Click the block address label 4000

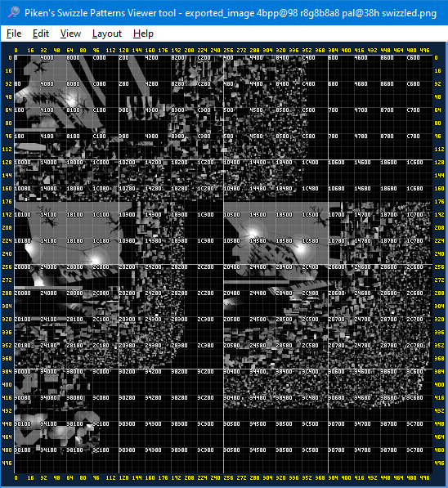click(x=47, y=58)
